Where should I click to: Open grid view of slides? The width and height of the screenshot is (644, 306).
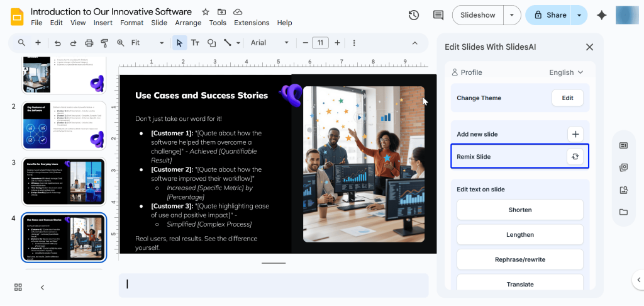coord(18,287)
